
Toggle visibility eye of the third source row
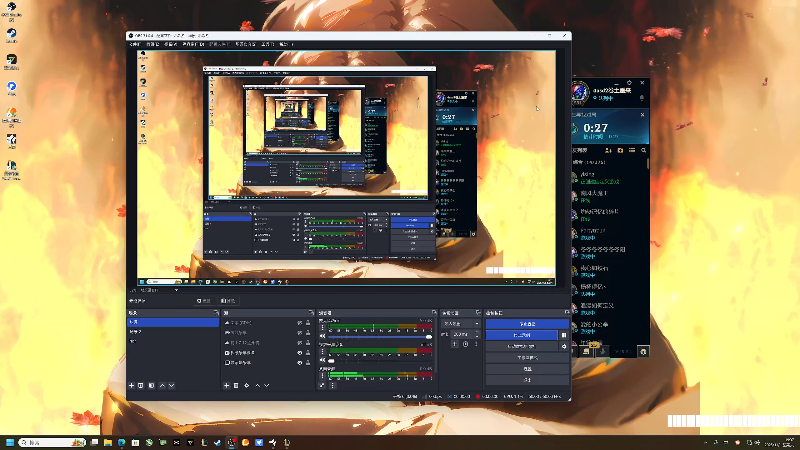click(299, 343)
